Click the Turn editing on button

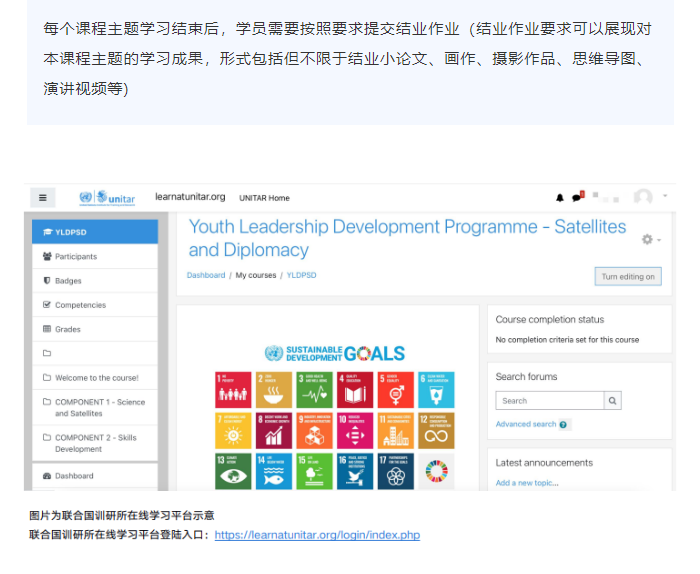pyautogui.click(x=628, y=277)
